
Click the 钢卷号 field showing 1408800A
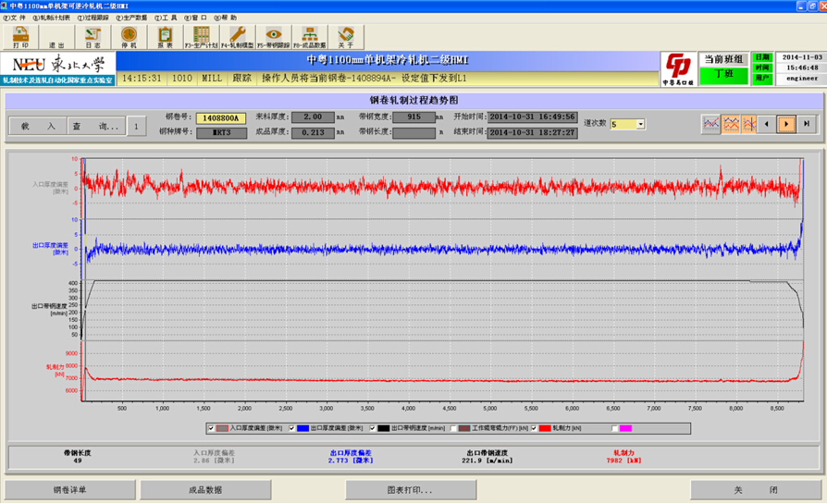click(221, 117)
